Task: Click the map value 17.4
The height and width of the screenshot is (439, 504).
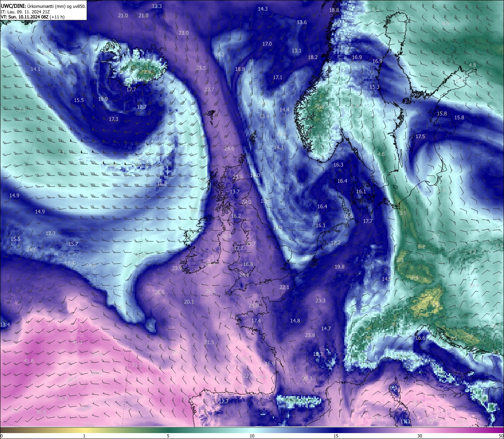Action: (x=256, y=321)
